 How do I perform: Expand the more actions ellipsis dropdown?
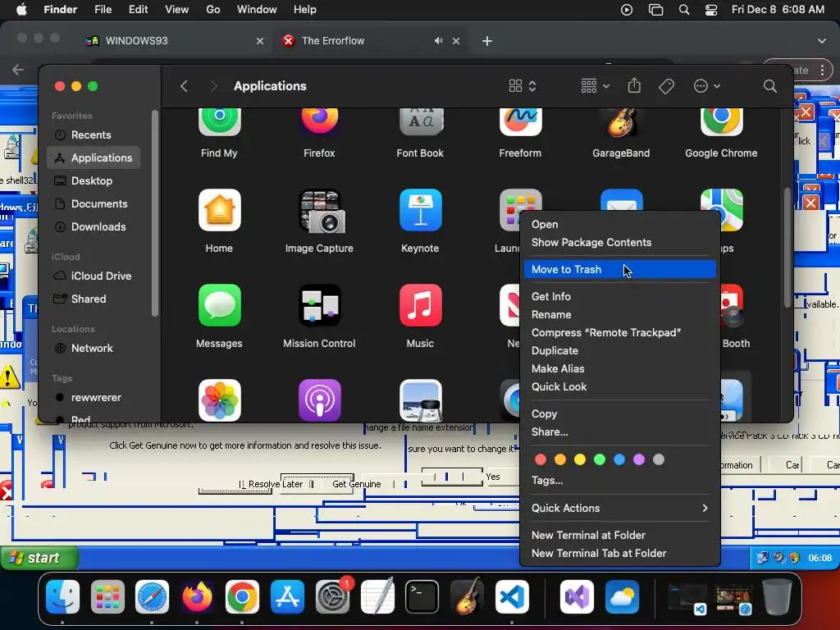tap(706, 85)
